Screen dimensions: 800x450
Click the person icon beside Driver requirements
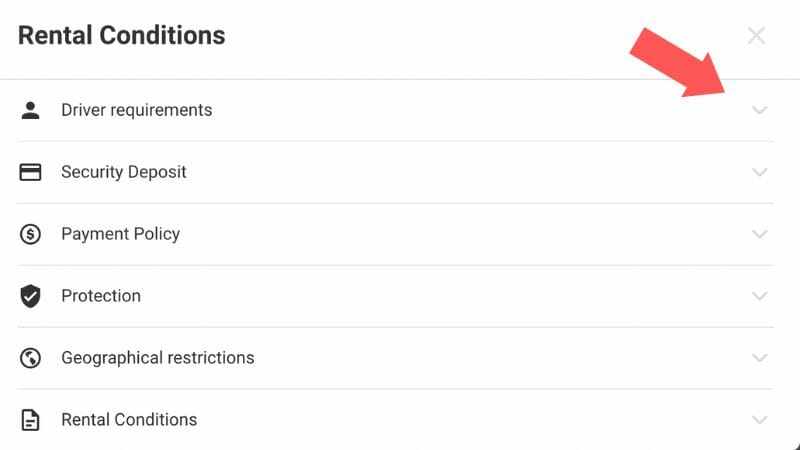click(31, 110)
